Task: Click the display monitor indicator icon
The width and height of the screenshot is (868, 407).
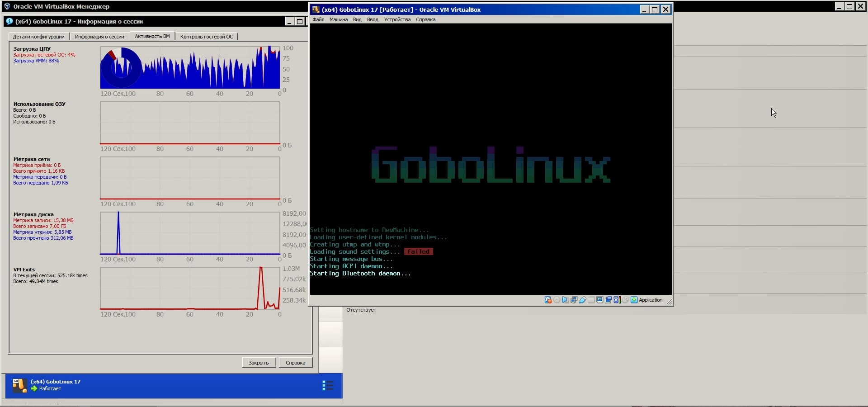Action: (599, 300)
